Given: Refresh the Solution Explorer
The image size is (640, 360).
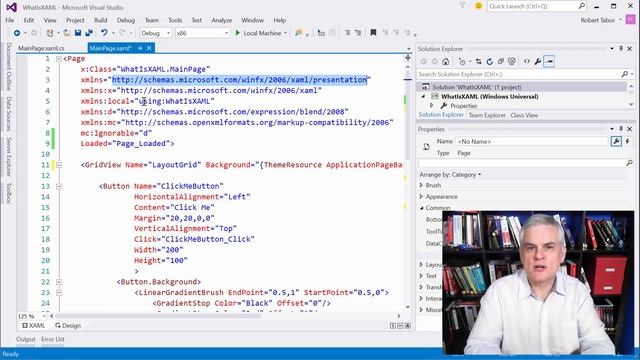Looking at the screenshot, I should (x=489, y=62).
